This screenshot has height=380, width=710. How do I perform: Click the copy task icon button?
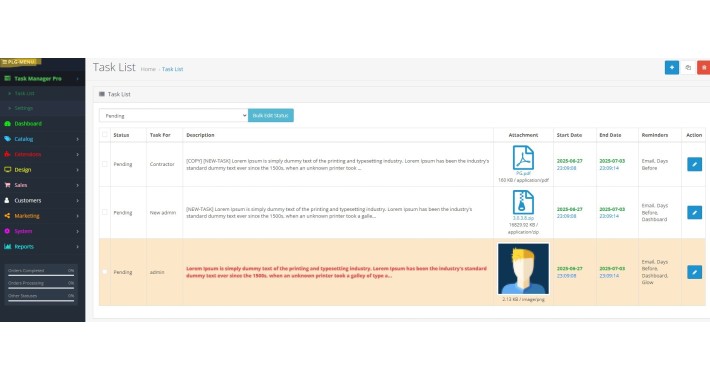(x=688, y=67)
